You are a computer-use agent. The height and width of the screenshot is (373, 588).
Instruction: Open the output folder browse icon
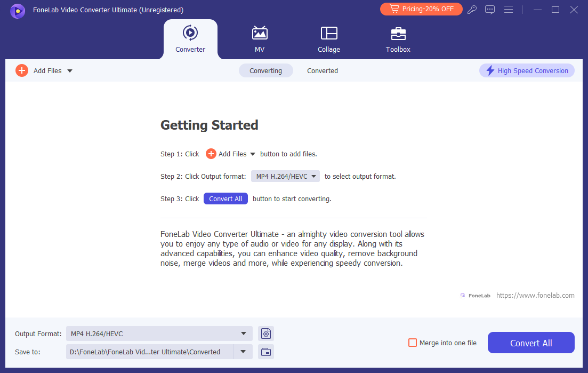(265, 352)
